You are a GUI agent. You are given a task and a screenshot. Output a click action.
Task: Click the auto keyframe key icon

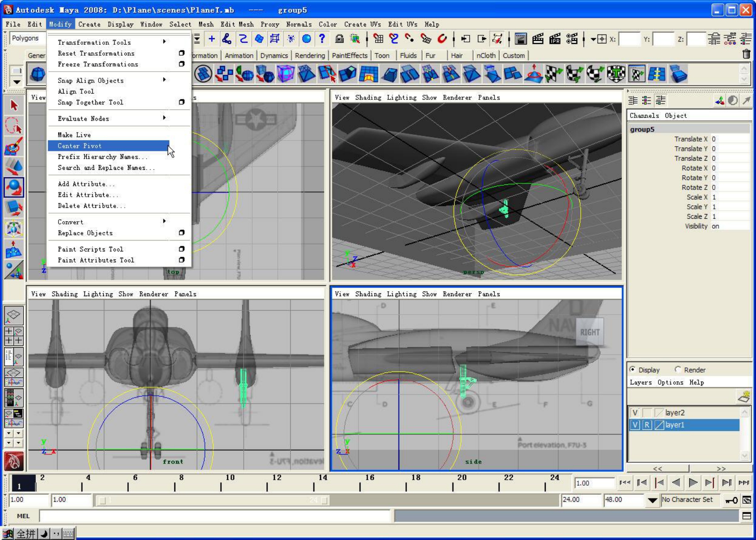(732, 500)
